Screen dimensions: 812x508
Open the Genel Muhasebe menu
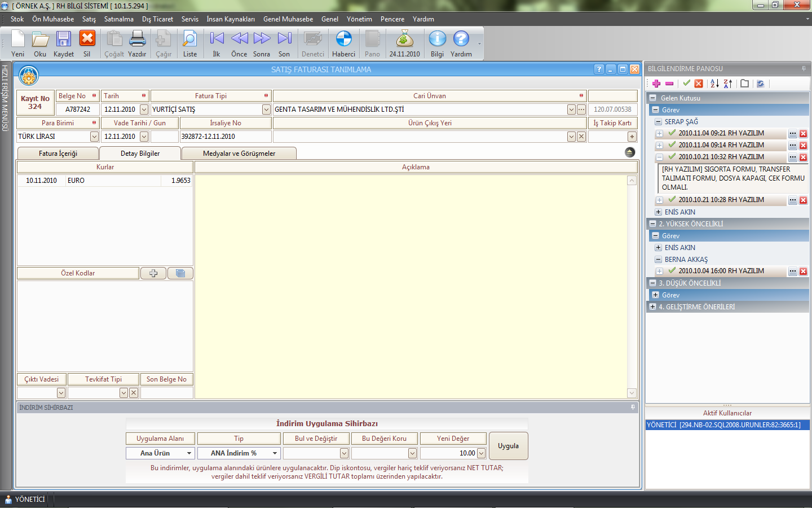click(288, 19)
